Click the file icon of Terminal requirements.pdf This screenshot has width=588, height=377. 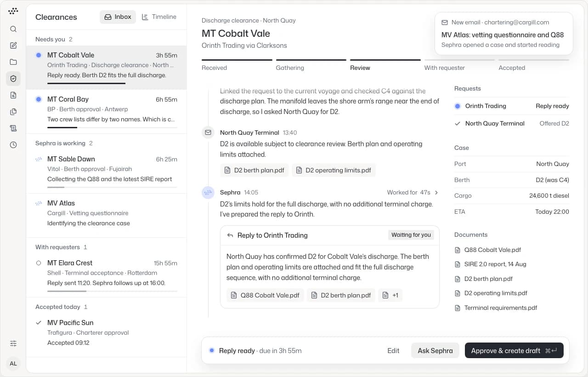458,308
